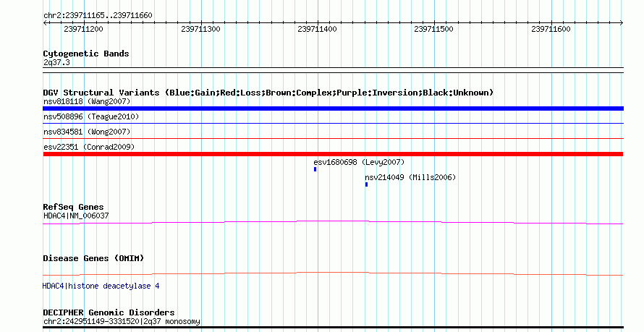Click the thick red esv22351 loss bar
This screenshot has width=644, height=332.
pyautogui.click(x=333, y=154)
